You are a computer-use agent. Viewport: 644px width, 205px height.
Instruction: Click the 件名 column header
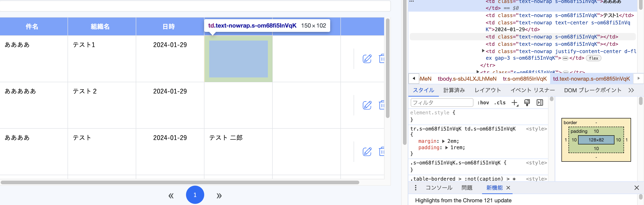click(x=34, y=26)
